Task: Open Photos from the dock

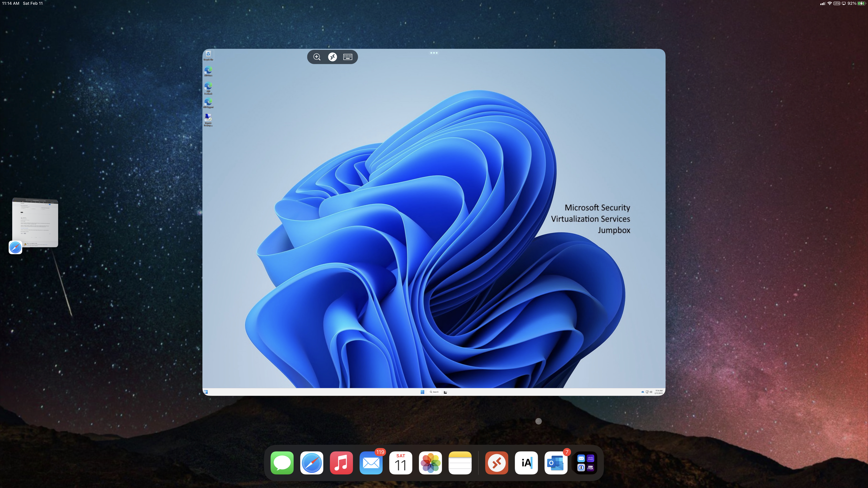Action: (430, 463)
